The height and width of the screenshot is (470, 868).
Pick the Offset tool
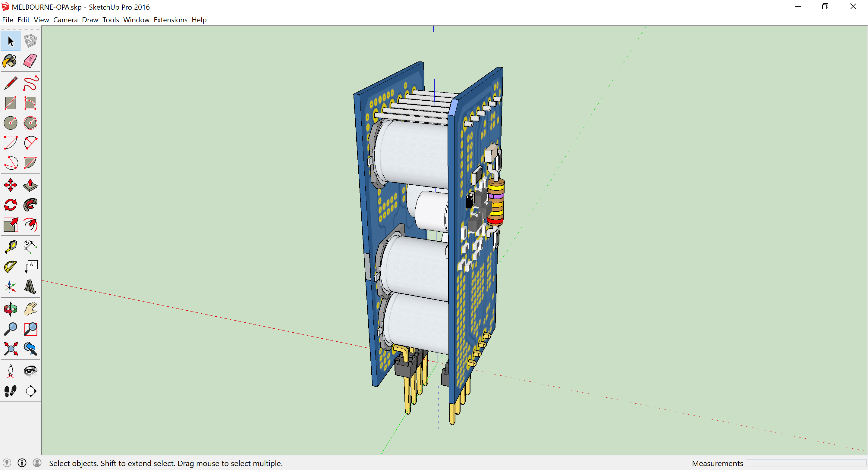pyautogui.click(x=30, y=225)
